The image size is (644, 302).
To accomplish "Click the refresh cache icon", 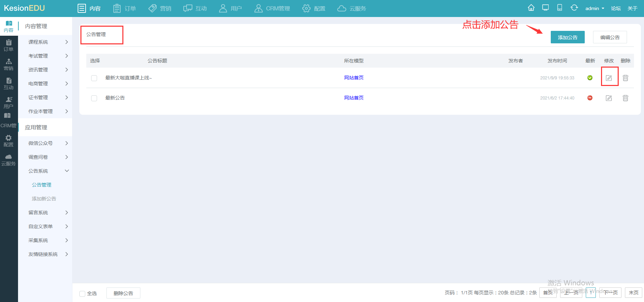I will point(574,8).
